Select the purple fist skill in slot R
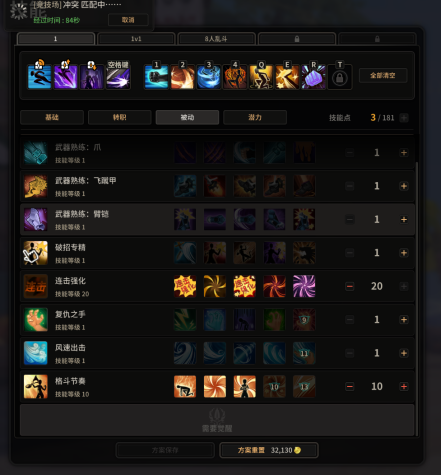This screenshot has height=475, width=441. (314, 77)
